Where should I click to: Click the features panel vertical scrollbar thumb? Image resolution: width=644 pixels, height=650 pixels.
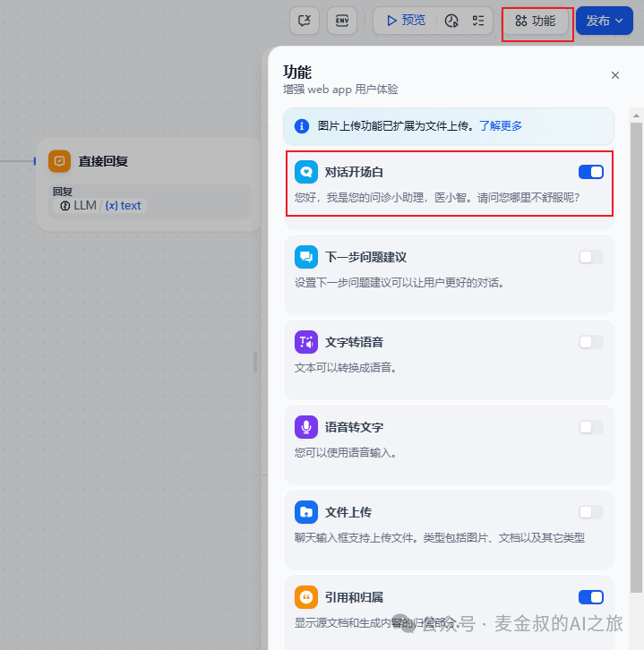point(636,357)
